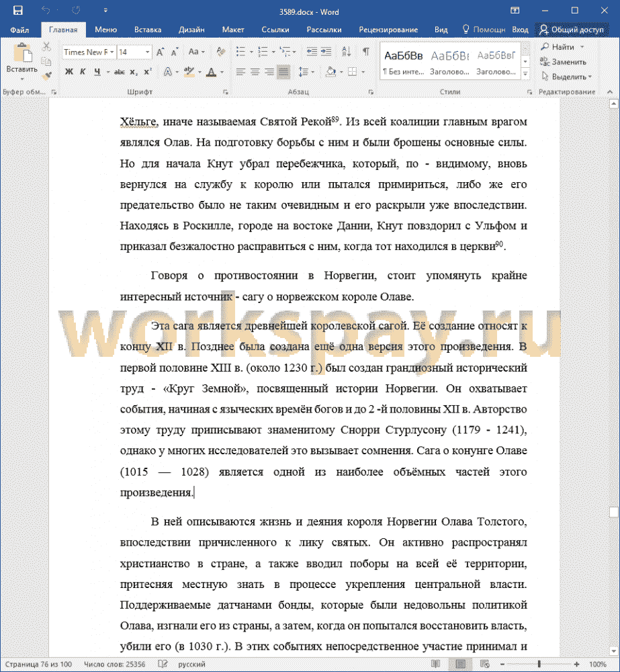Switch to the Ссылки tab
The width and height of the screenshot is (620, 672).
[275, 30]
